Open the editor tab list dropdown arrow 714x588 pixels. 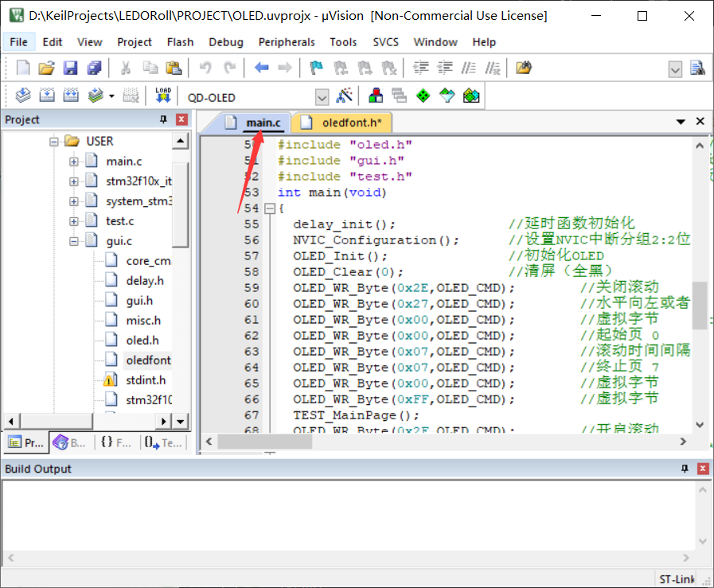click(x=681, y=122)
